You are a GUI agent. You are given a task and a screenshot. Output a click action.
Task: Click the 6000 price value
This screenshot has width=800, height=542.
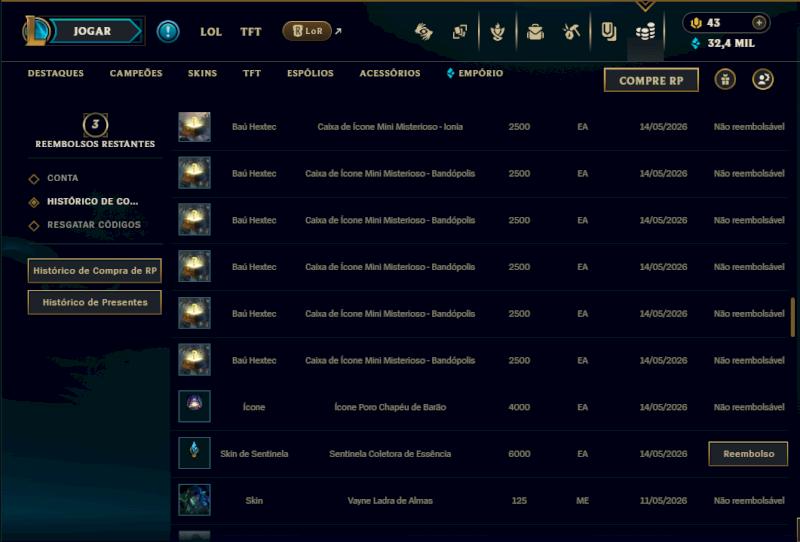click(x=519, y=454)
